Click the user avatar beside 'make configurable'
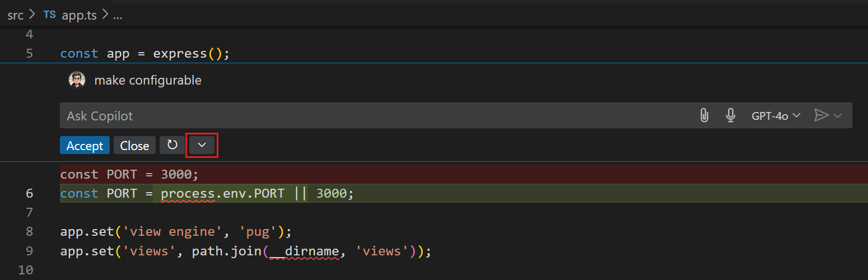 click(x=77, y=80)
